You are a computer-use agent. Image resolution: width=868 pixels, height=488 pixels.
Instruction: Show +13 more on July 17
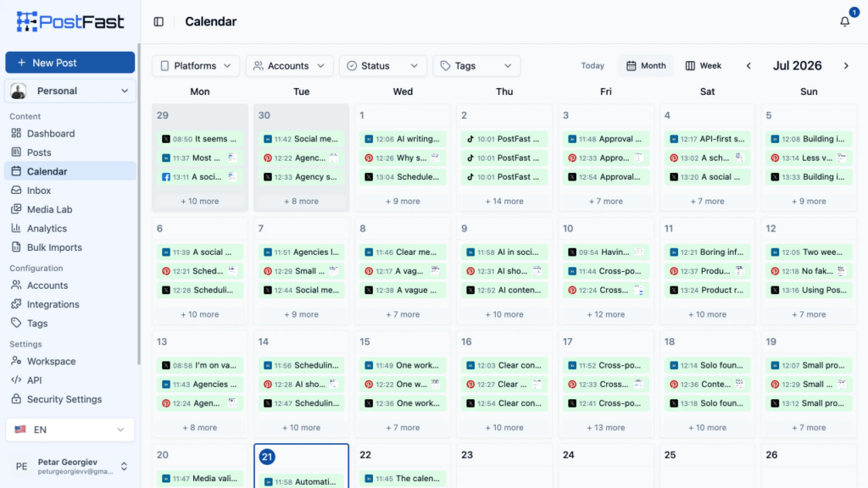point(605,428)
